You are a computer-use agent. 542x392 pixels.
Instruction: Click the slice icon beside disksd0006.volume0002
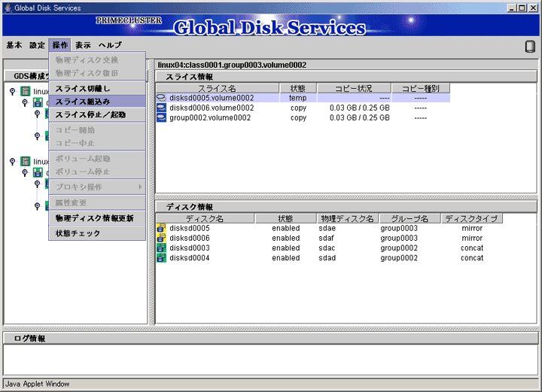coord(161,108)
